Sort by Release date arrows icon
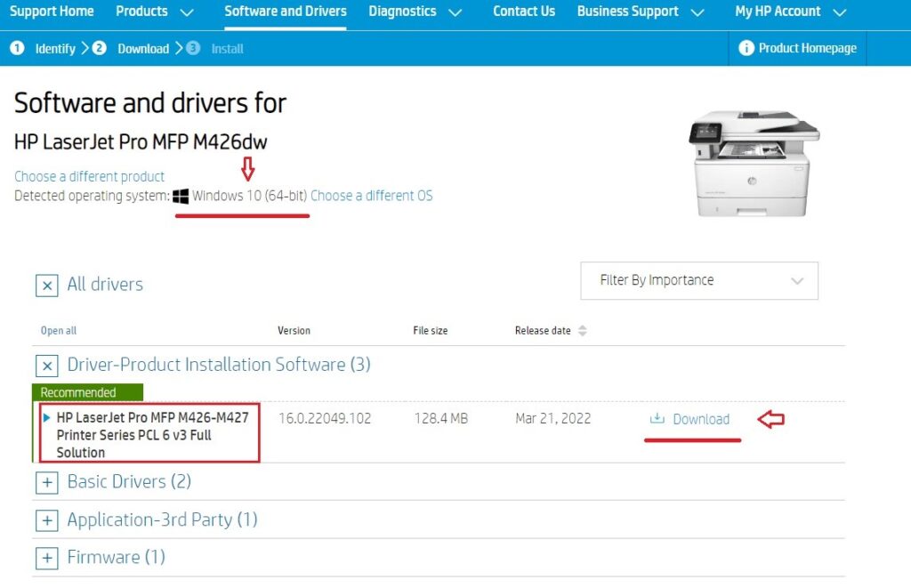Screen dimensions: 911x588 [583, 331]
